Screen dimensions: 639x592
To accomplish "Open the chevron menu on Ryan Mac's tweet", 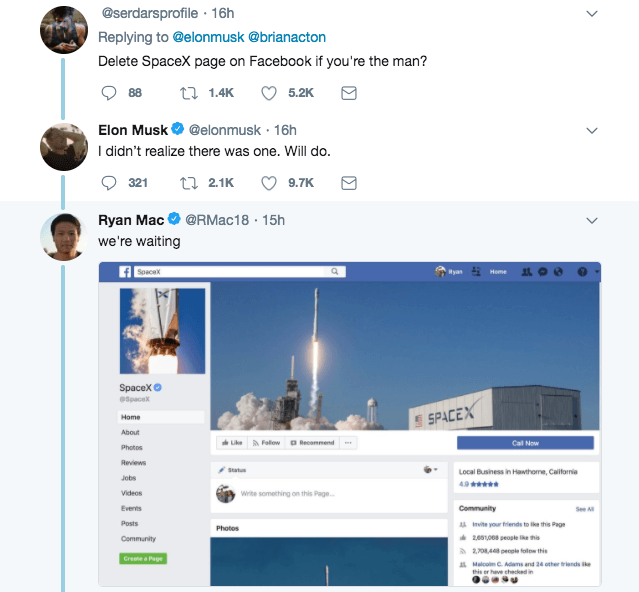I will pyautogui.click(x=591, y=220).
